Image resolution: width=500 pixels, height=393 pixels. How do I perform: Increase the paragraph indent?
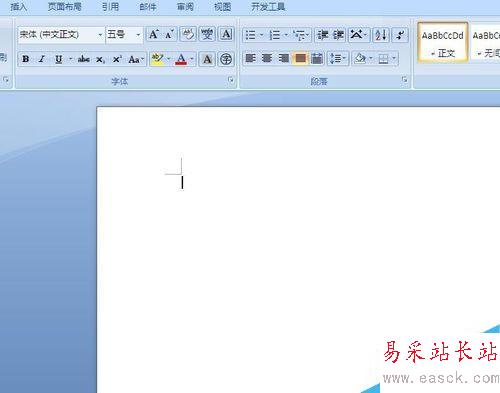pos(338,35)
